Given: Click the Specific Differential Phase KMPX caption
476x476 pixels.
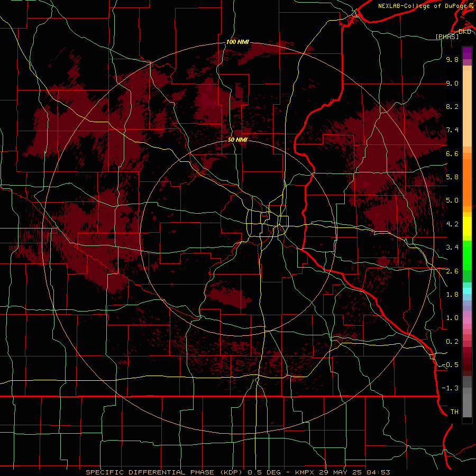Looking at the screenshot, I should pyautogui.click(x=237, y=472).
